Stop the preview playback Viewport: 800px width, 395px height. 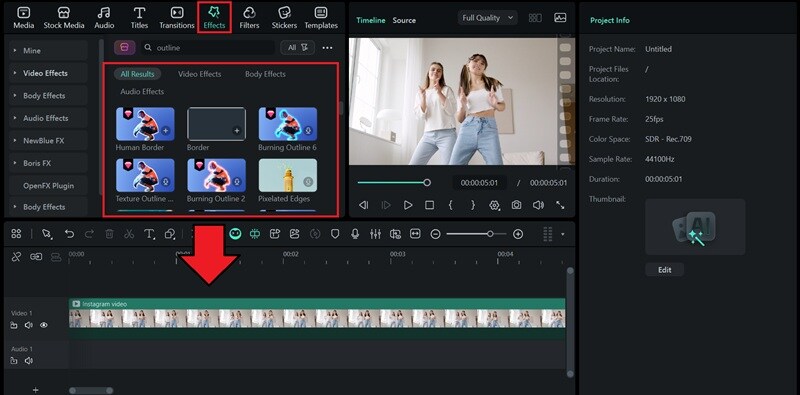click(x=430, y=205)
